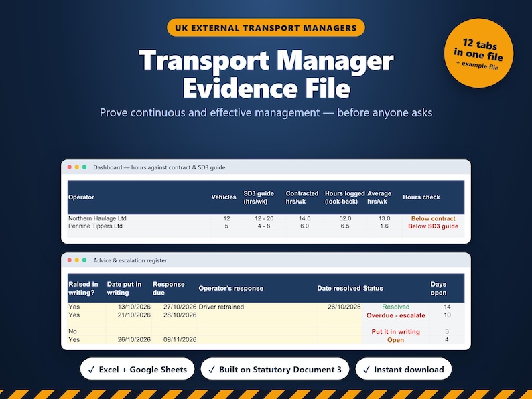Click the 4 - 8 SD3 guide cell
Screen dimensions: 532x399
point(264,226)
